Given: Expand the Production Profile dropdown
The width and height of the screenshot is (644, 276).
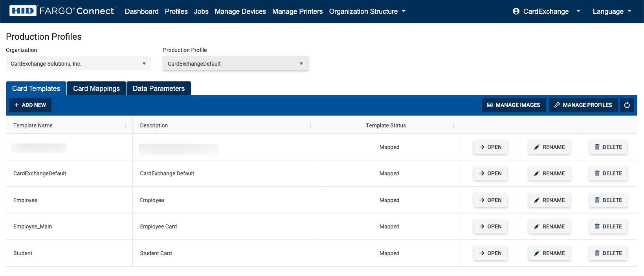Looking at the screenshot, I should pos(236,64).
